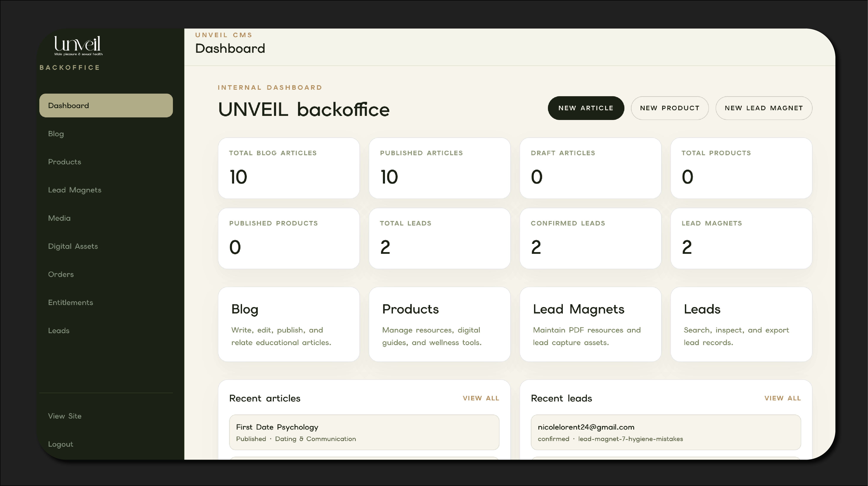
Task: View all recent leads
Action: pos(782,398)
